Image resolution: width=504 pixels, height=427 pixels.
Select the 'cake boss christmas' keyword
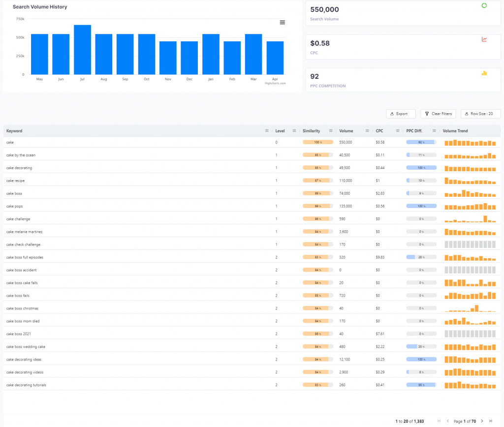[22, 308]
